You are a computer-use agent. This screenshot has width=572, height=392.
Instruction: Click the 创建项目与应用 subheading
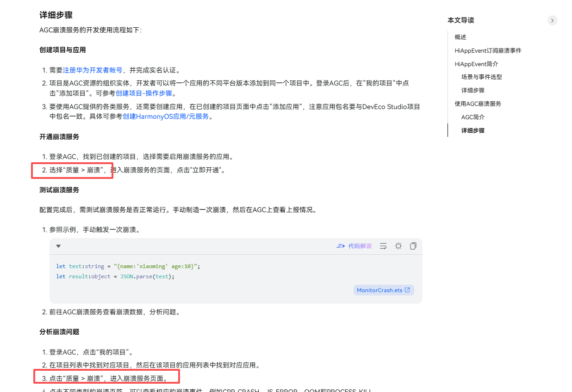pyautogui.click(x=62, y=50)
